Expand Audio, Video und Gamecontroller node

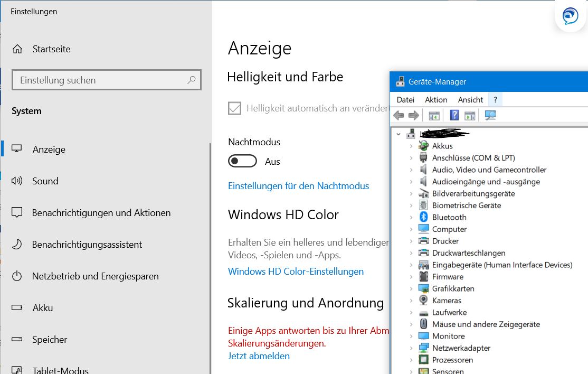click(x=411, y=170)
